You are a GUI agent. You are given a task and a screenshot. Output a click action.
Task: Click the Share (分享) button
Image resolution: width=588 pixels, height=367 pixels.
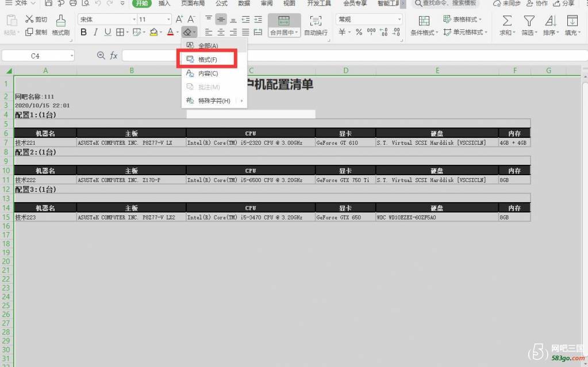(564, 3)
